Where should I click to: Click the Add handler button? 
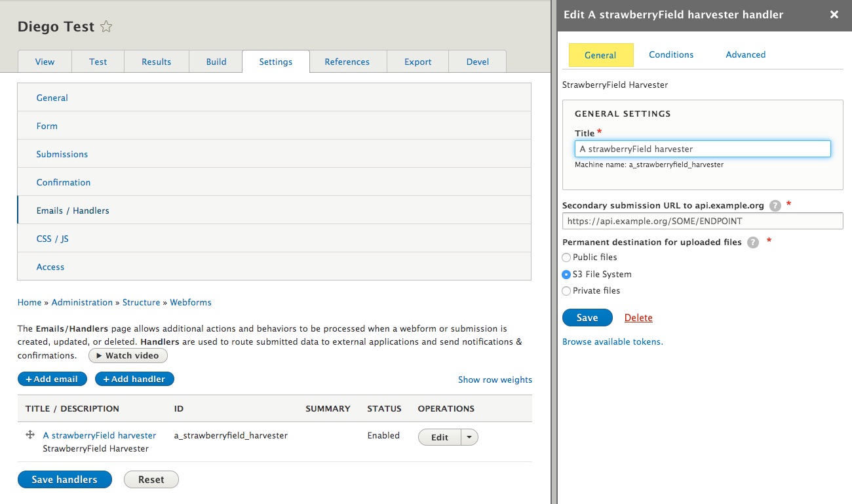134,379
